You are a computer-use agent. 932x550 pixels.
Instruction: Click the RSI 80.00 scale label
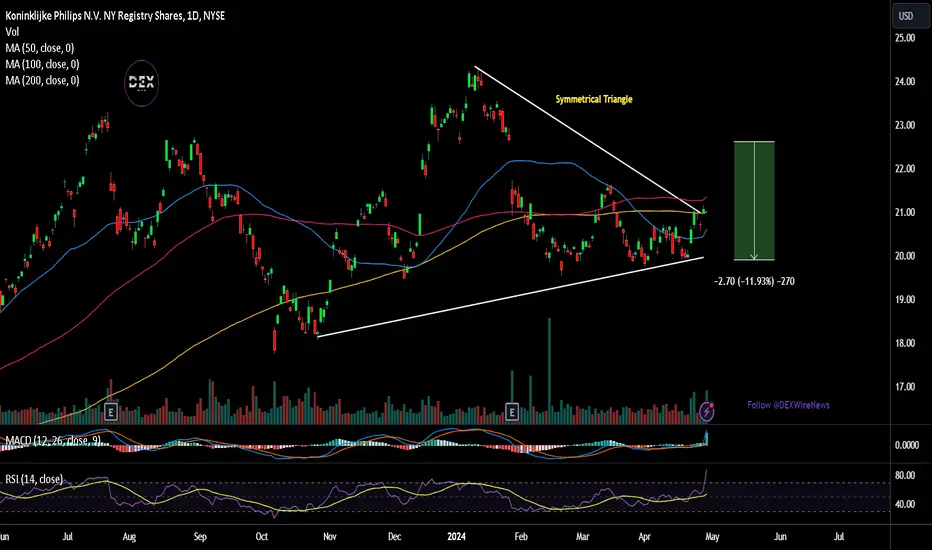(905, 476)
